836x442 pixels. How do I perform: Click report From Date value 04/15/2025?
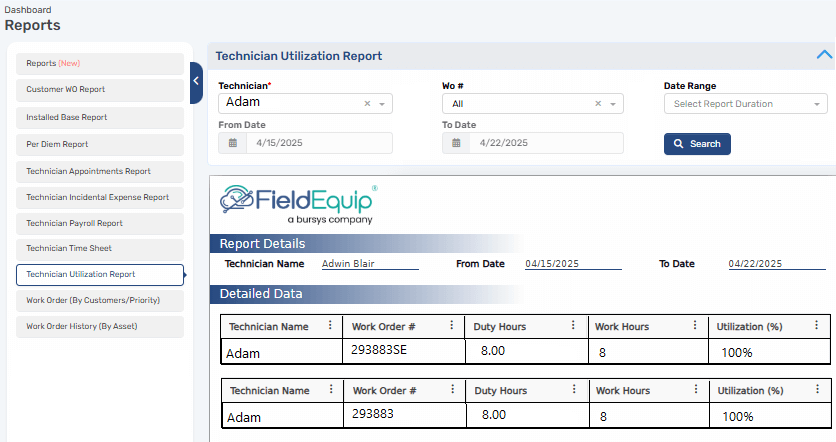552,264
